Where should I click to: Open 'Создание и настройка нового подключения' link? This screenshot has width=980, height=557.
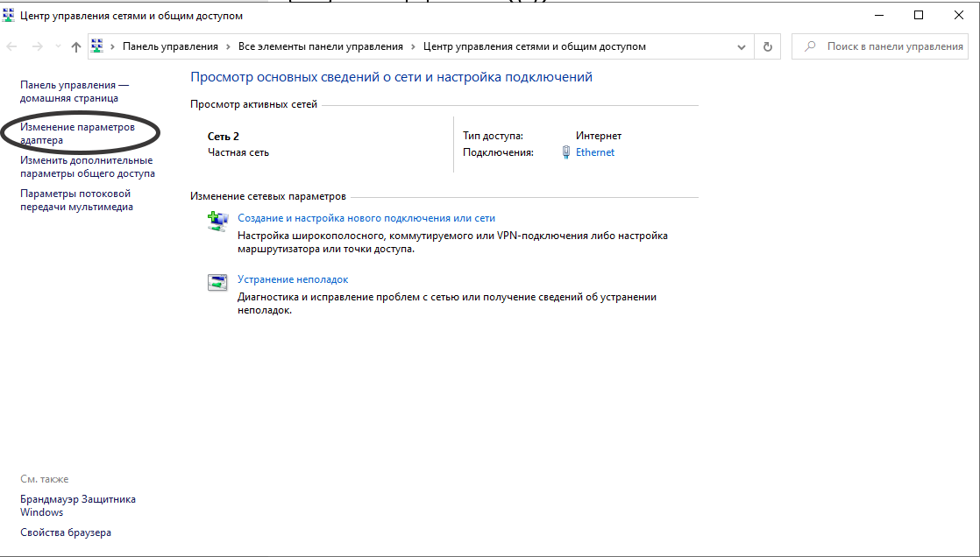pos(366,218)
